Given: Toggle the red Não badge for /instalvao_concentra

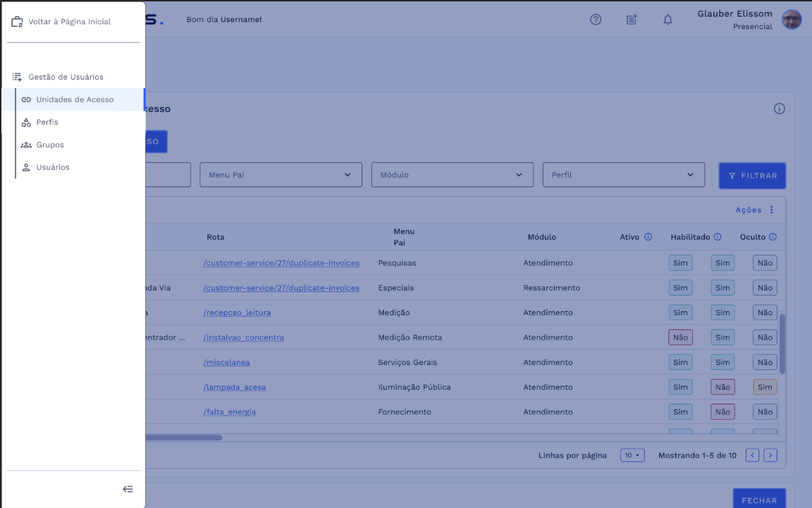Looking at the screenshot, I should tap(680, 337).
